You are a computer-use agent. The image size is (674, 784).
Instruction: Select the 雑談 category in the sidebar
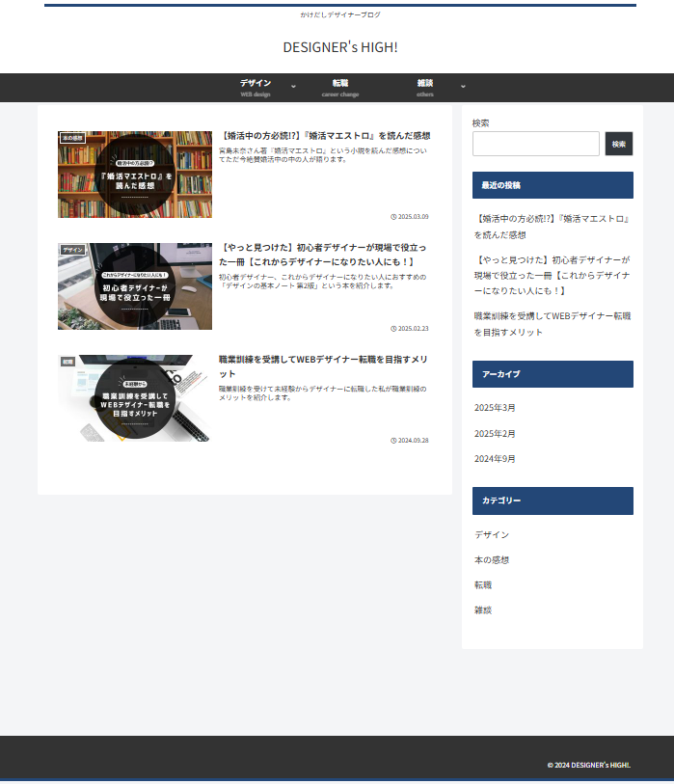click(483, 609)
